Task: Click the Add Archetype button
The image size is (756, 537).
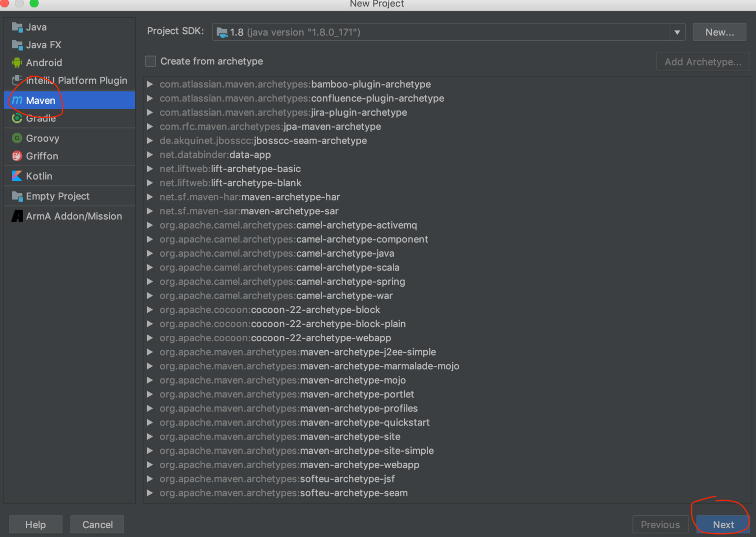Action: (703, 61)
